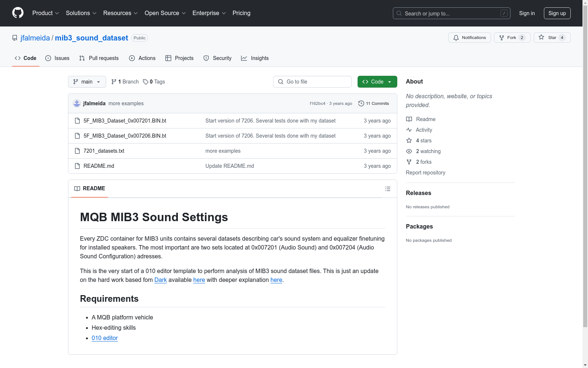Viewport: 588px width, 368px height.
Task: Click the eye icon beside 2 watching
Action: (409, 151)
